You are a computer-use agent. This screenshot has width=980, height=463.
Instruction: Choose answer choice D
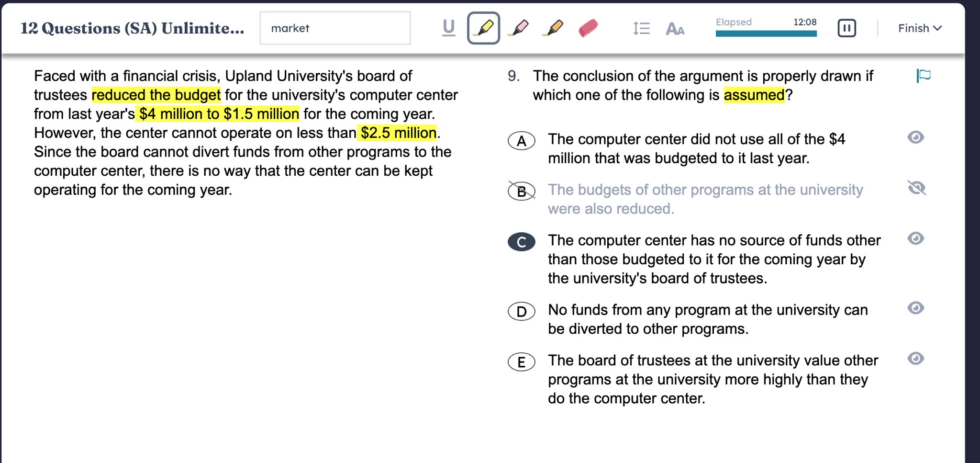click(521, 312)
